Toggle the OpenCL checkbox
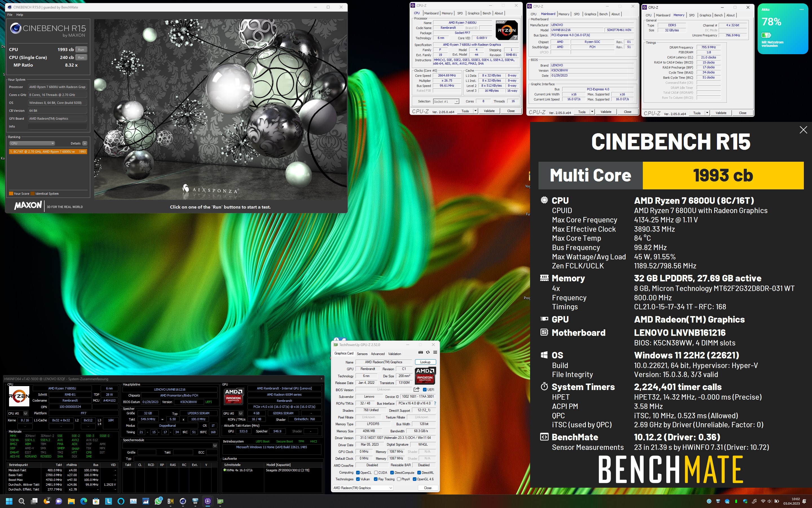This screenshot has width=812, height=508. (x=358, y=473)
